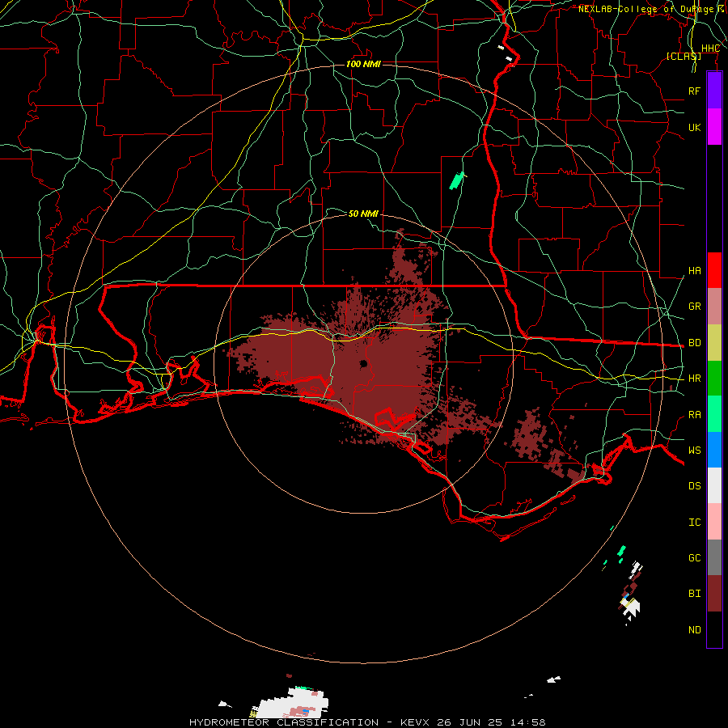
Task: Click the IC legend label
Action: click(x=695, y=523)
